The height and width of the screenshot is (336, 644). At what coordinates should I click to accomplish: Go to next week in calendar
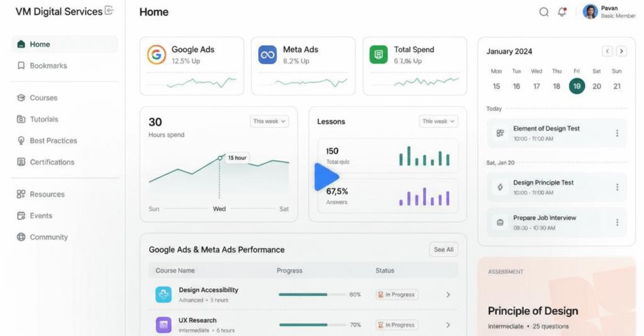[621, 51]
